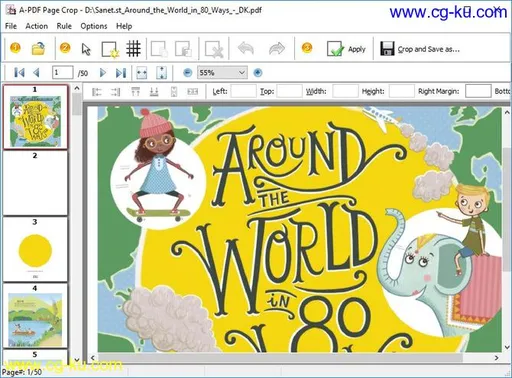Click the Height value field
The height and width of the screenshot is (378, 512).
(402, 91)
